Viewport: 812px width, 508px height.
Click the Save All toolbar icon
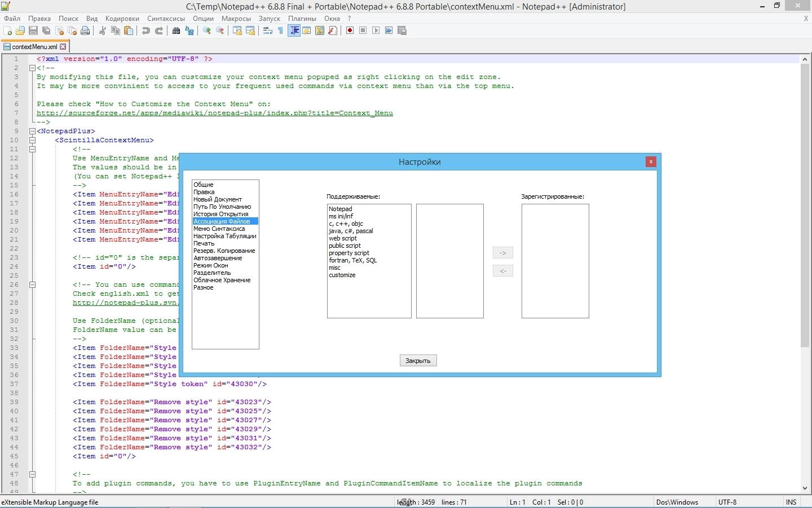click(46, 30)
